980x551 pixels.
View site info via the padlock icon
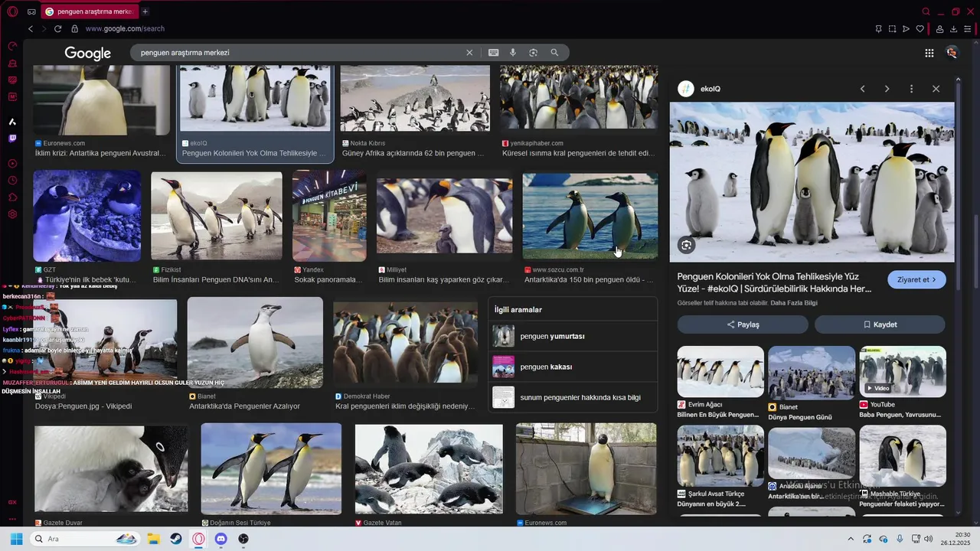pos(74,29)
